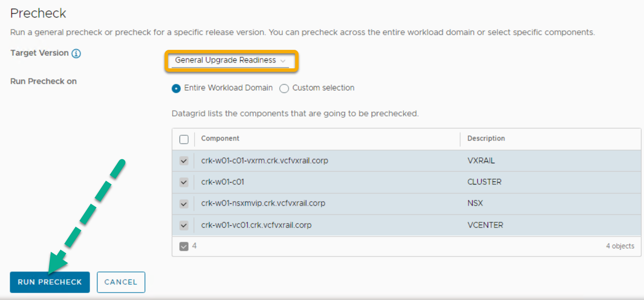
Task: Toggle the select-all checkbox in the table header
Action: [x=184, y=139]
